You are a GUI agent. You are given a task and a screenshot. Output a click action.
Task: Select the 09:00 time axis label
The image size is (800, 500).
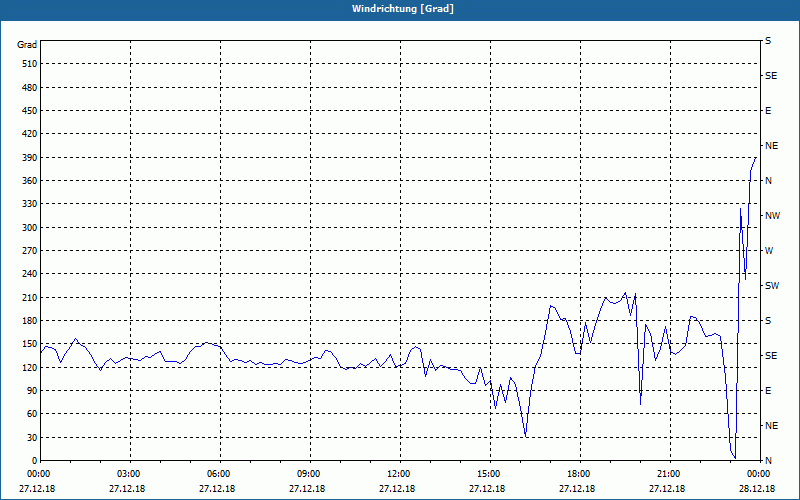pyautogui.click(x=310, y=474)
